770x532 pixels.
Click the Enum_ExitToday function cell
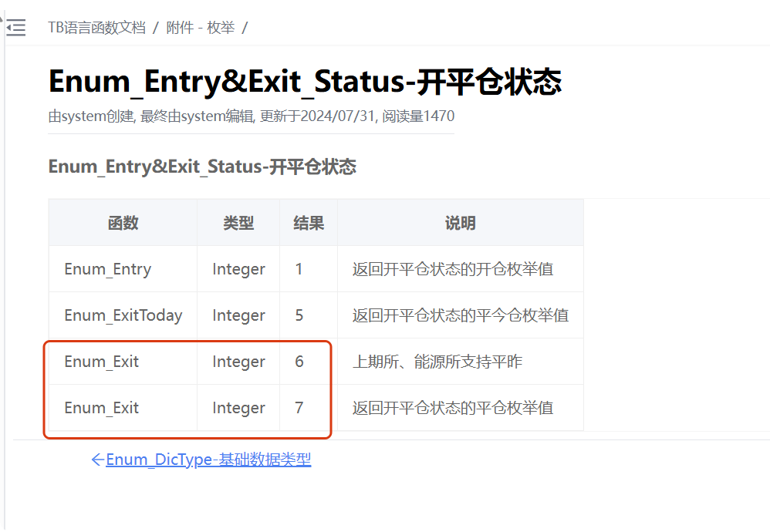click(123, 315)
